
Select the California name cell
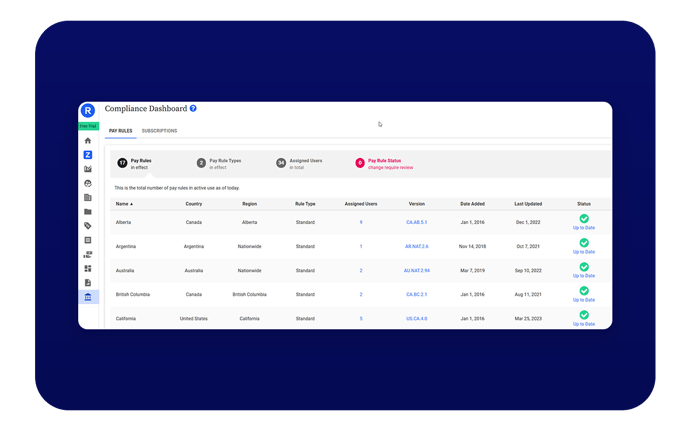coord(126,319)
